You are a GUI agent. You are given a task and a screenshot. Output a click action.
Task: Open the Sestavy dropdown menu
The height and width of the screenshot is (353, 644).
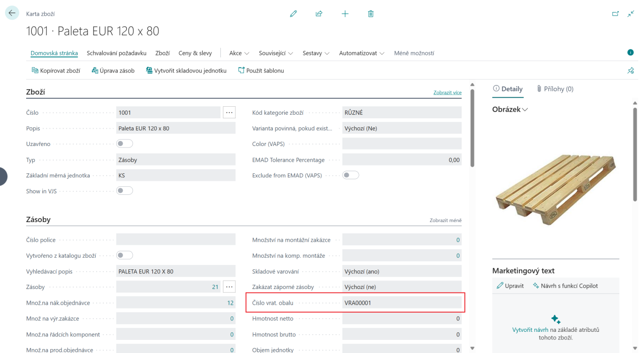(316, 53)
